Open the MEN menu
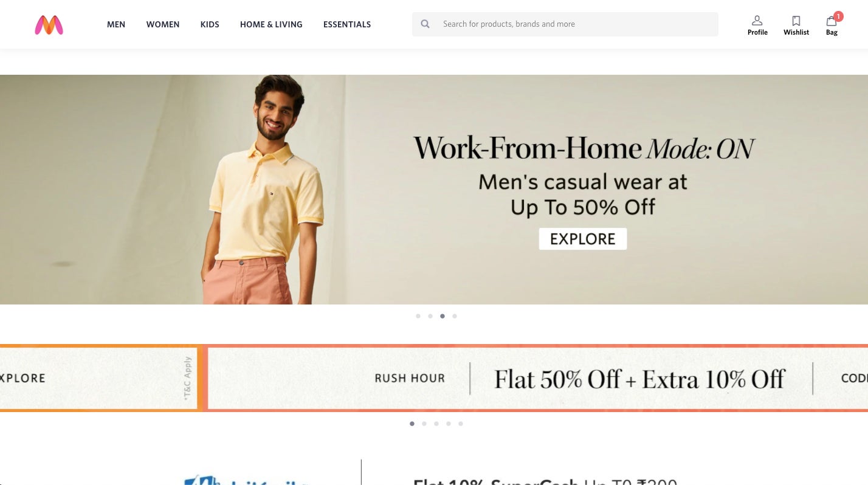This screenshot has width=868, height=485. click(116, 24)
